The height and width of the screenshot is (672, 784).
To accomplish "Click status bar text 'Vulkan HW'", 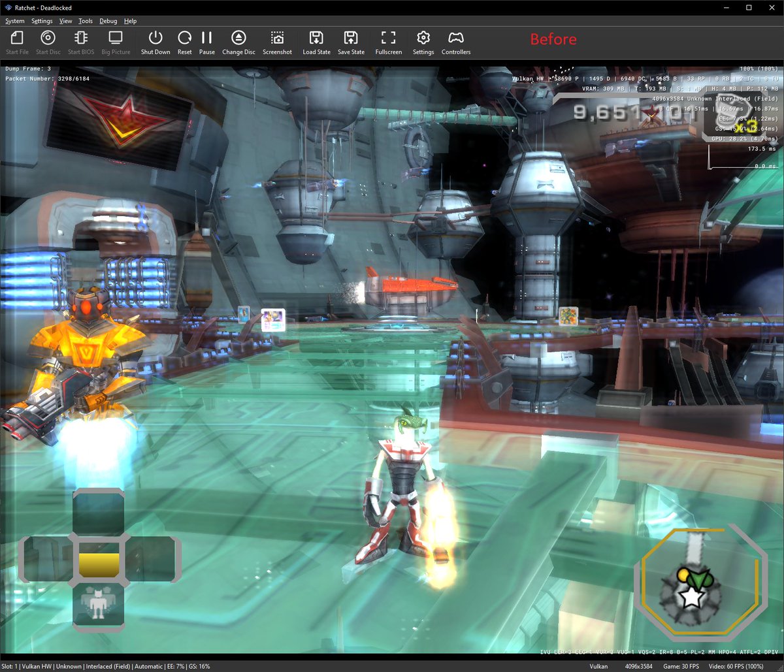I will 37,666.
